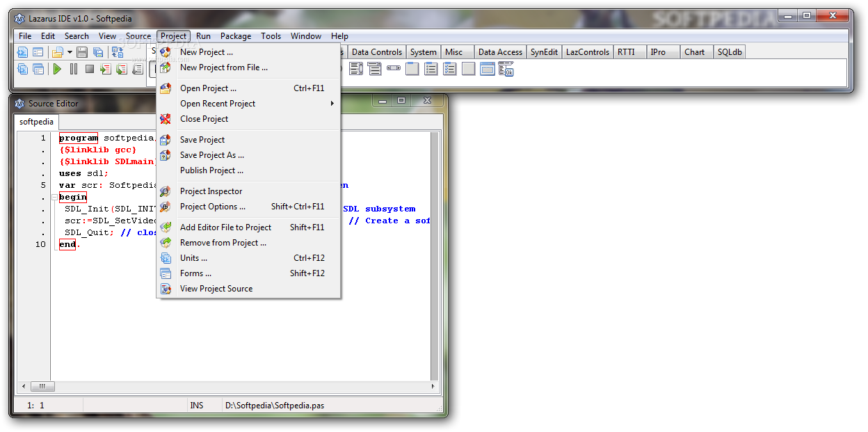Open the Edit menu

(x=48, y=36)
